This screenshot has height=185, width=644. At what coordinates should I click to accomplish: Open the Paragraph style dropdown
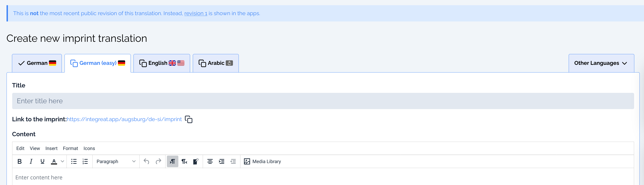click(x=115, y=162)
